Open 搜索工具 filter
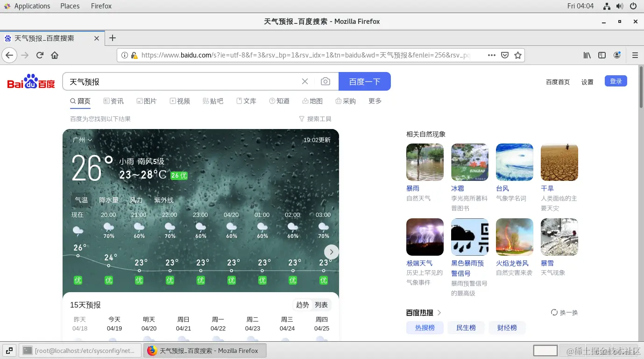 (x=315, y=119)
